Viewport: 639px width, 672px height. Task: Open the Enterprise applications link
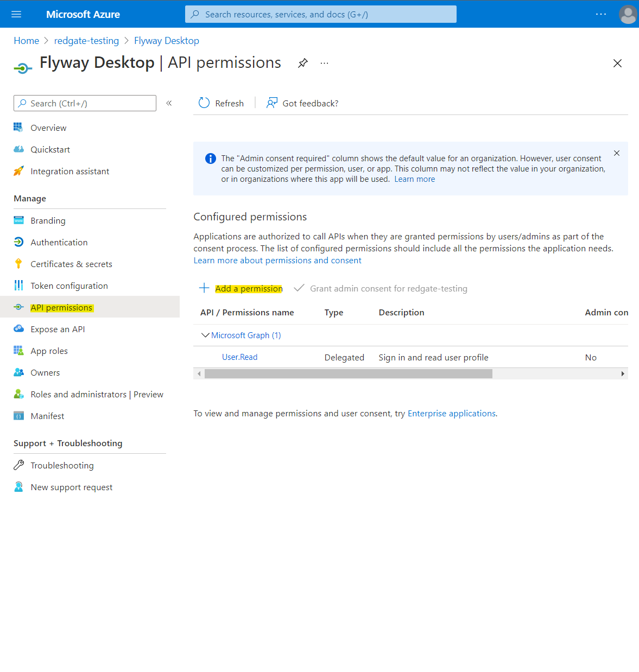coord(451,413)
